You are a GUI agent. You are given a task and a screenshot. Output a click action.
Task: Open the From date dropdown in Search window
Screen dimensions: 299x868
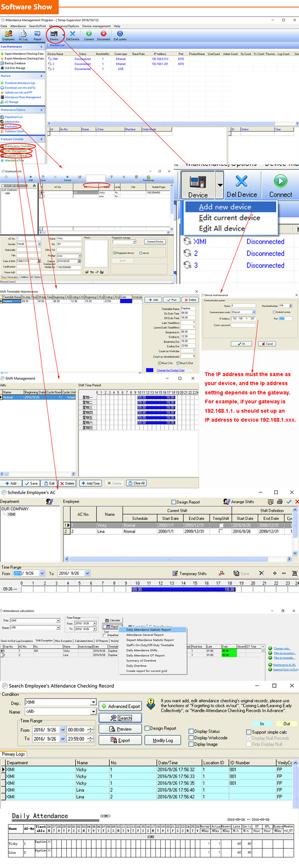[63, 730]
